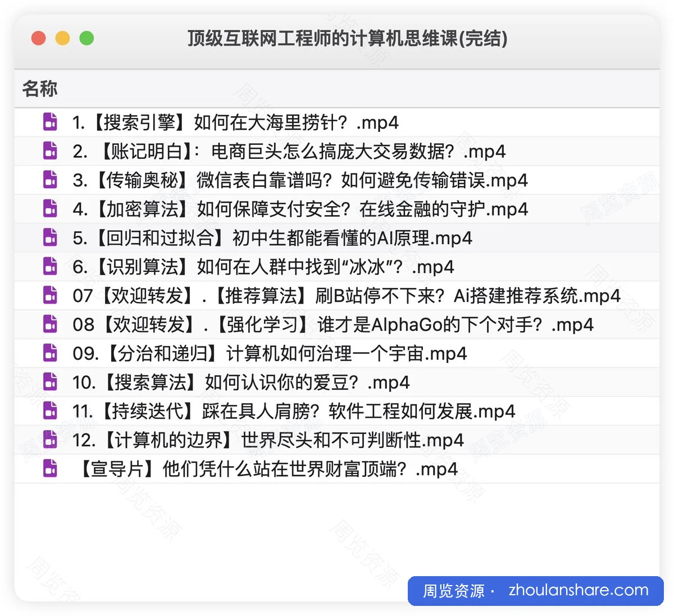Select file 6.【识别算法】如何在人群中找到冰冰
Viewport: 674px width, 616px height.
(x=337, y=266)
